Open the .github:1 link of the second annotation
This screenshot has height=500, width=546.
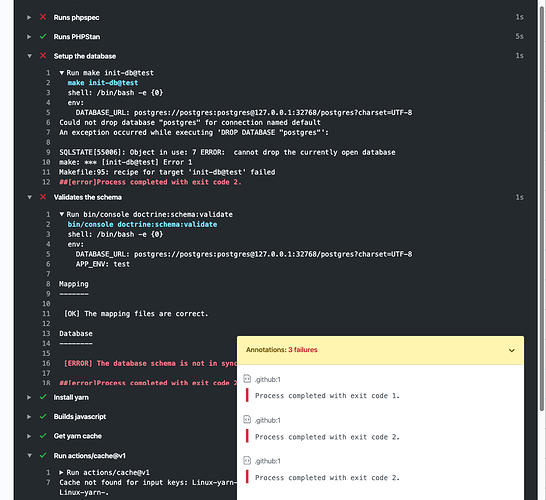click(267, 420)
